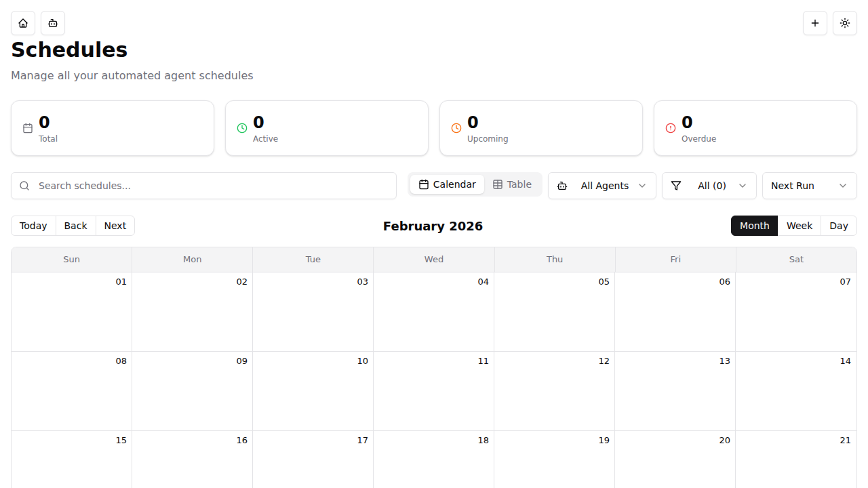Open date 08 in the calendar
868x488 pixels.
coord(121,361)
